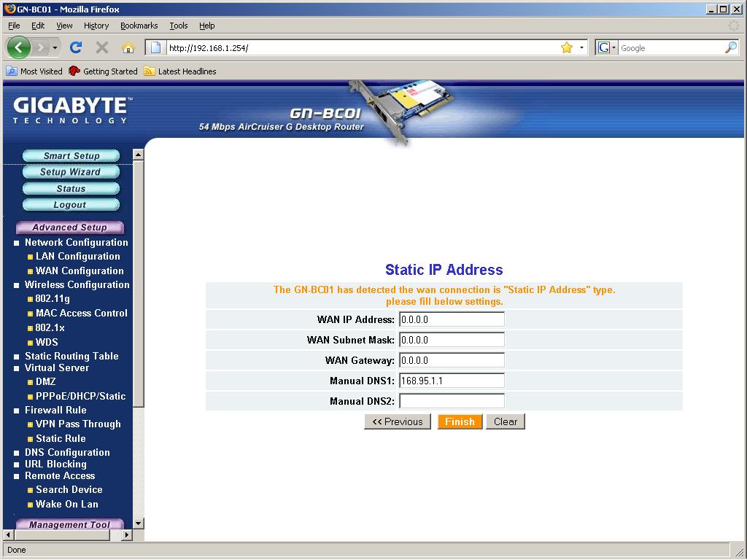Open the View menu

pyautogui.click(x=64, y=26)
